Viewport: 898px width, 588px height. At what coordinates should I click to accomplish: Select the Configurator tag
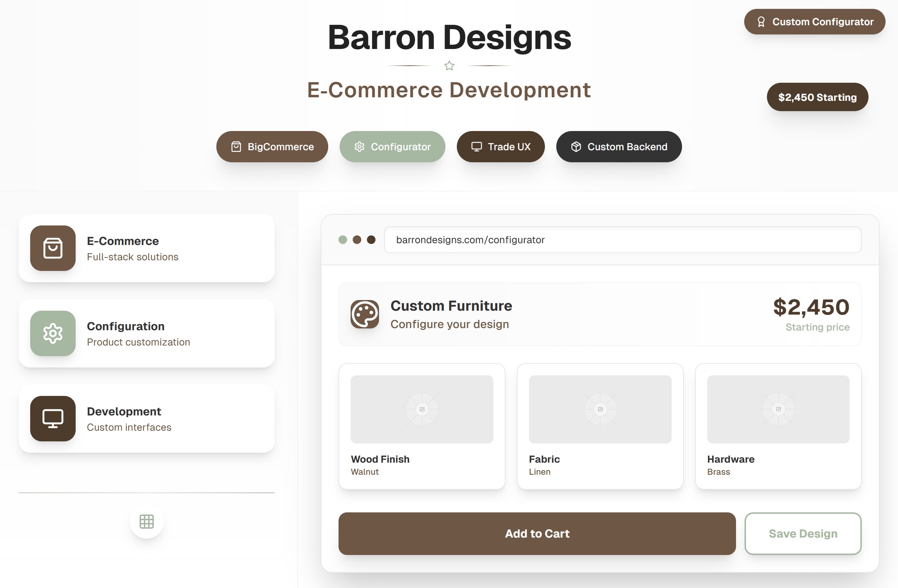[x=393, y=147]
